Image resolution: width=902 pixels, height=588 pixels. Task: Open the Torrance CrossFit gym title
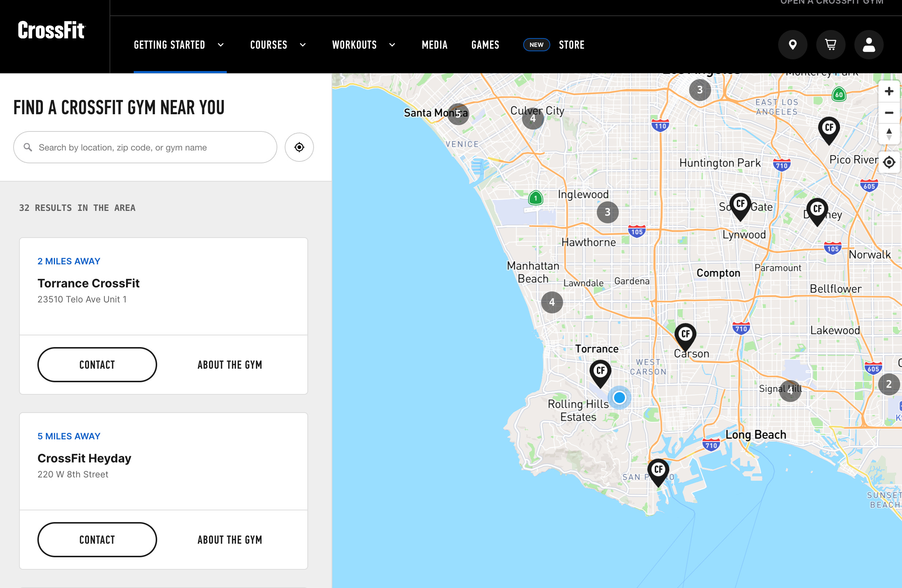(x=88, y=283)
